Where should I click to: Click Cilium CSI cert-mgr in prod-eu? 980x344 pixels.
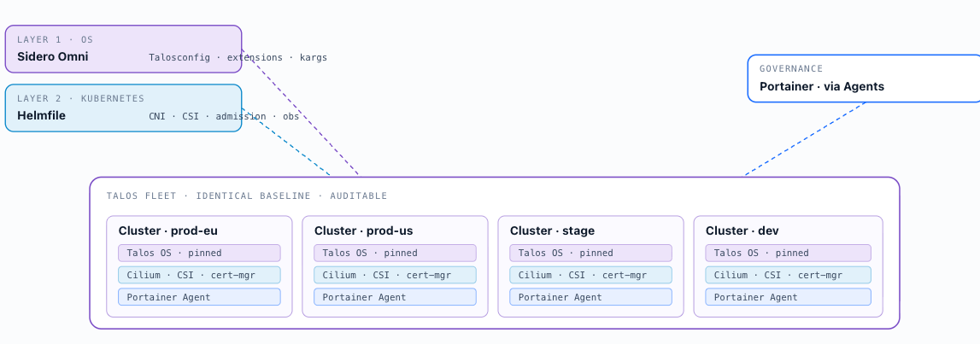pyautogui.click(x=199, y=275)
